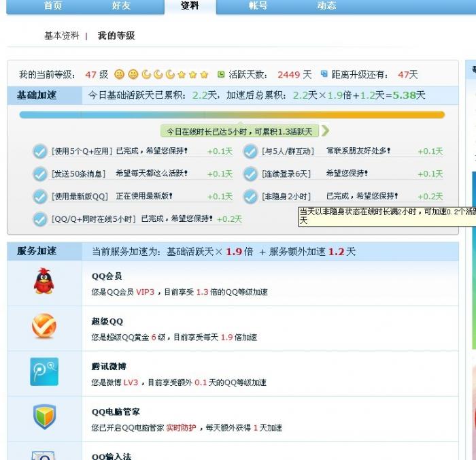The width and height of the screenshot is (476, 460).
Task: Open the 基本资料 sub-tab
Action: click(x=62, y=35)
